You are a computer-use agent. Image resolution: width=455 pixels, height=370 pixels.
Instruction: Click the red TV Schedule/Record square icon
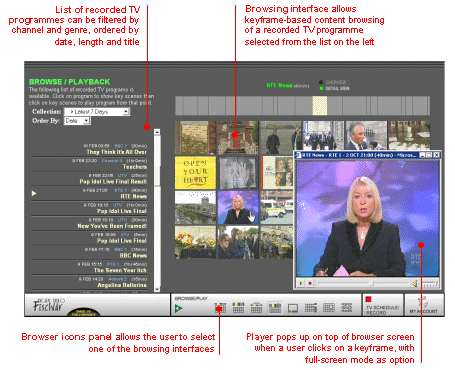369,299
